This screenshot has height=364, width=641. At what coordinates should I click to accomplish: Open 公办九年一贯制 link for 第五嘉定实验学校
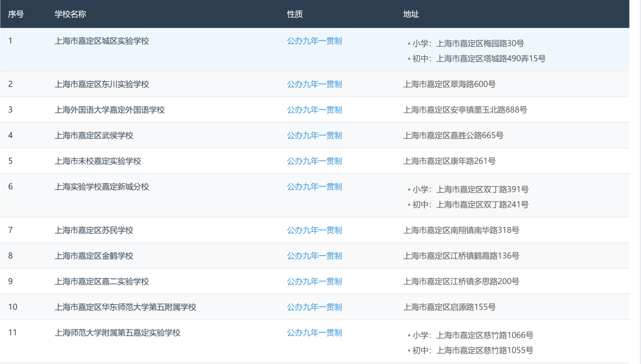[315, 333]
